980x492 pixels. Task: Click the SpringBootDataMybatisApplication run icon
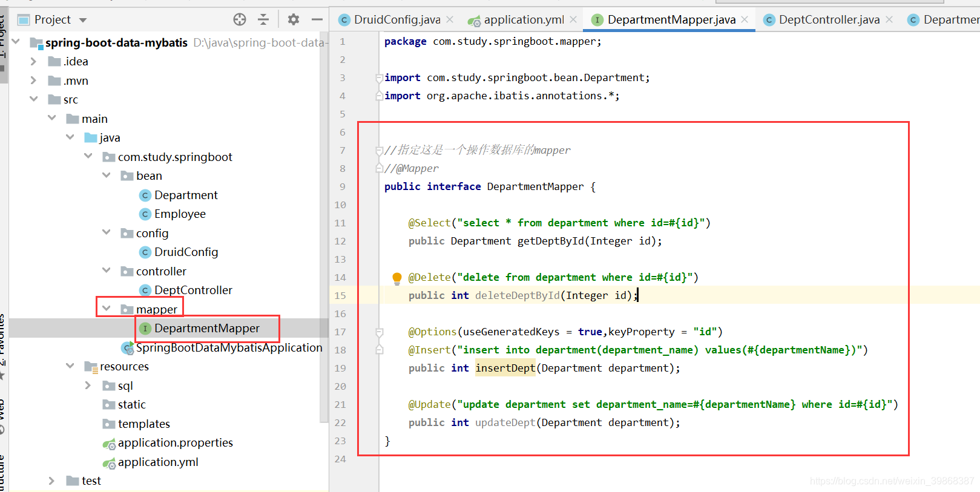[127, 348]
